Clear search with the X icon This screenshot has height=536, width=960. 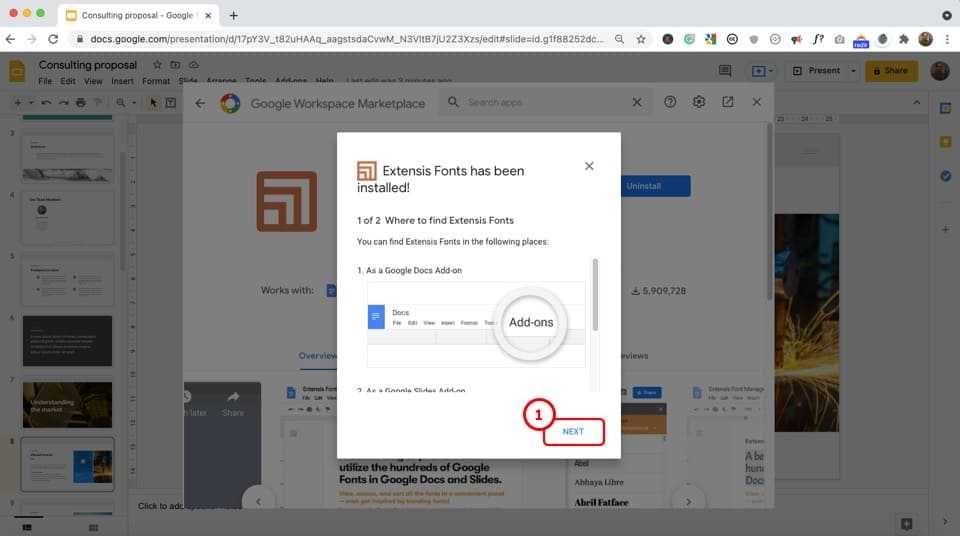(637, 102)
